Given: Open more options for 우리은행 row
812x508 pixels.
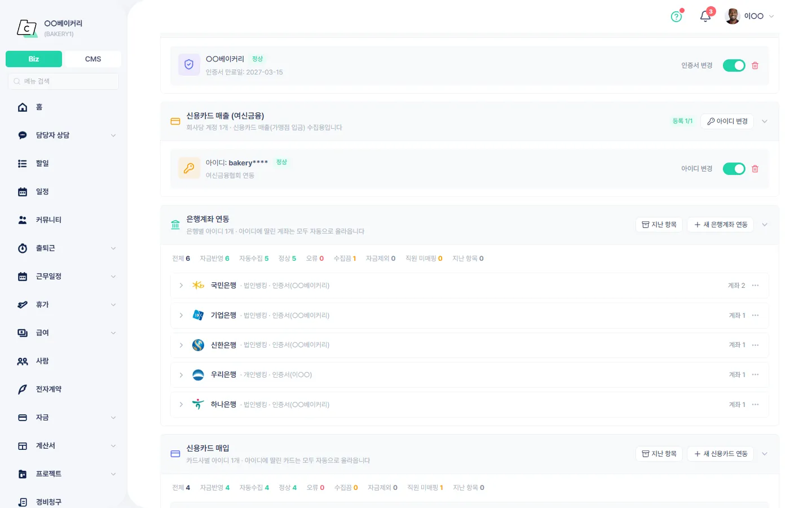Looking at the screenshot, I should (x=756, y=375).
